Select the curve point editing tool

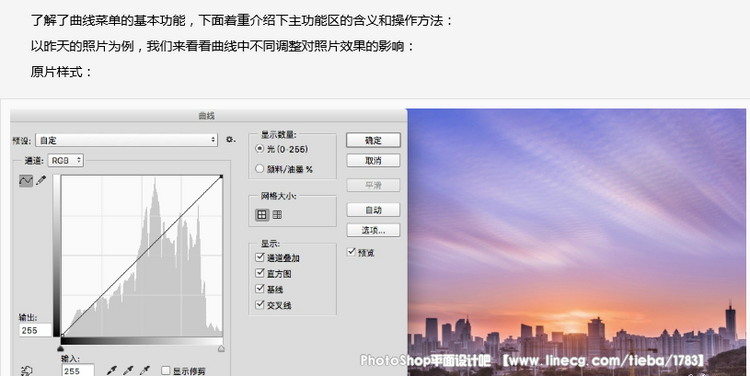pyautogui.click(x=26, y=180)
